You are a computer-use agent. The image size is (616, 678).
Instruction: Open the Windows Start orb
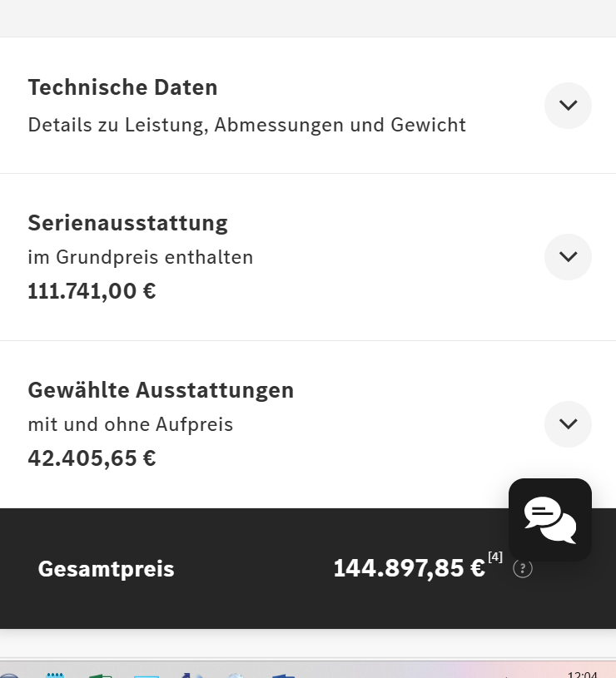click(8, 675)
